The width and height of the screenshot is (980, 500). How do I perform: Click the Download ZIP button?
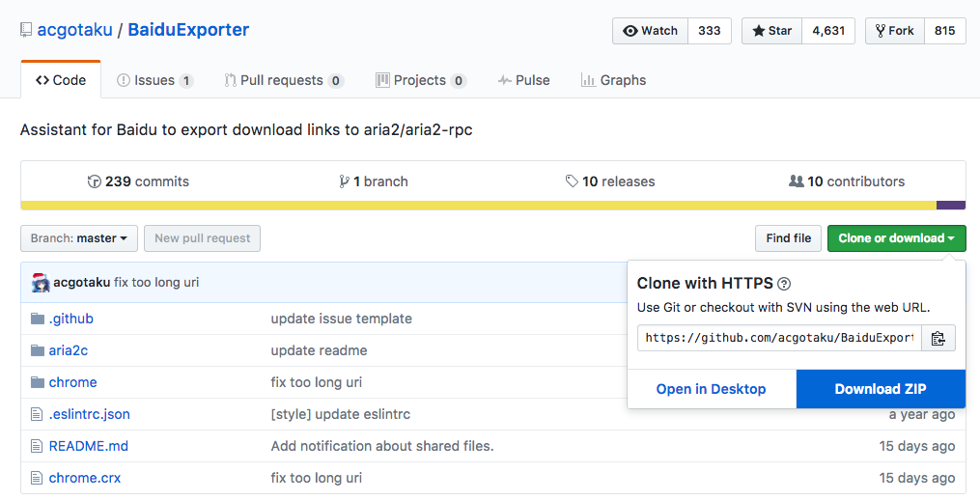pos(881,389)
